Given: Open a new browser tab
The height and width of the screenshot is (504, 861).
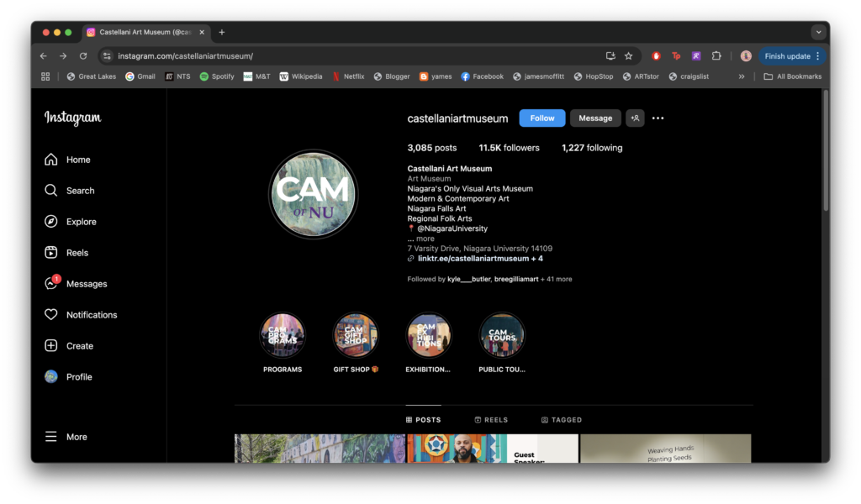Looking at the screenshot, I should click(x=222, y=33).
